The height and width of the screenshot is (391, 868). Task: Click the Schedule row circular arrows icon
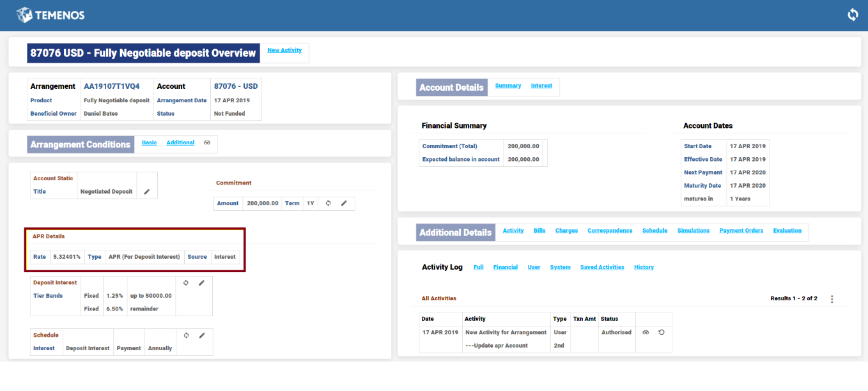click(185, 335)
